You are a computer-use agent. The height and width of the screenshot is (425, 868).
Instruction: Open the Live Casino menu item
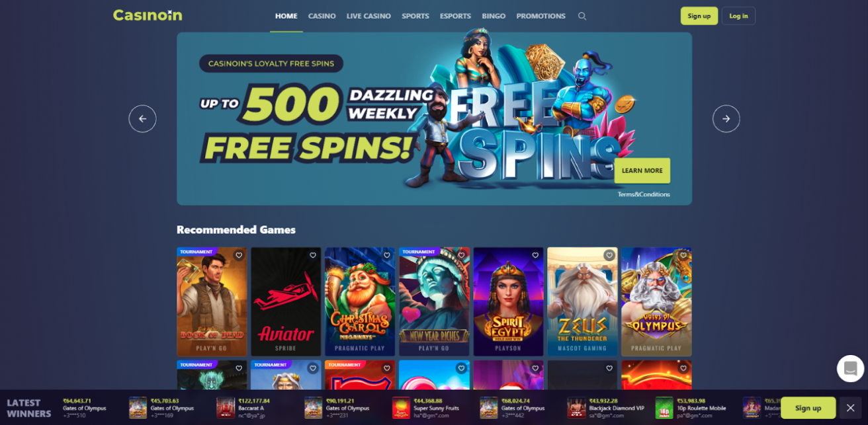tap(369, 16)
